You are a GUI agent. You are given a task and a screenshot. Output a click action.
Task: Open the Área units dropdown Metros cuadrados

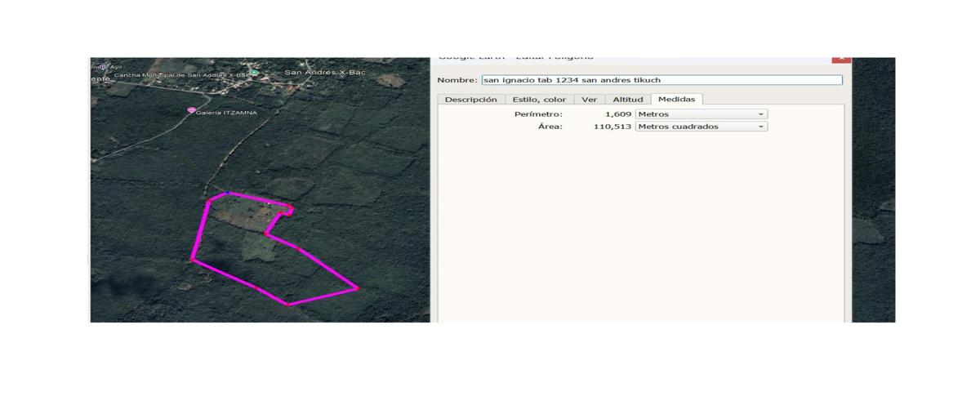702,127
